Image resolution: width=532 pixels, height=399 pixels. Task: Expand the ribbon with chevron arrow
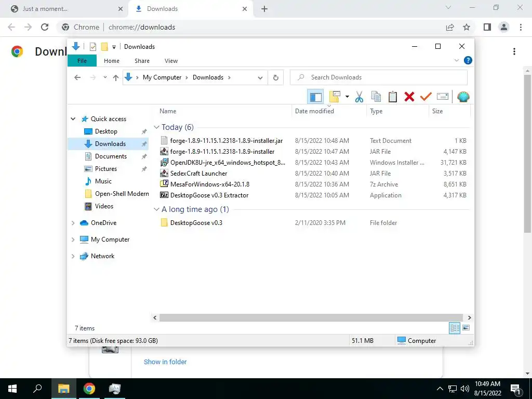click(457, 60)
